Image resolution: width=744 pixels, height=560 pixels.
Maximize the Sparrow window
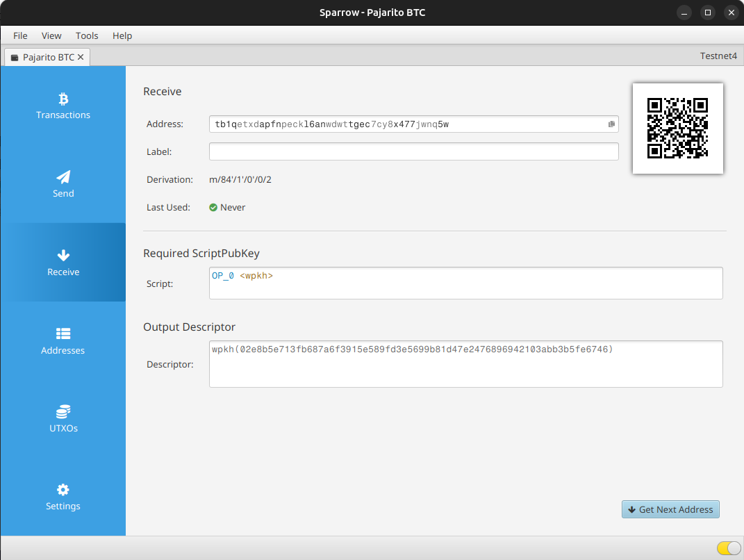[x=707, y=13]
